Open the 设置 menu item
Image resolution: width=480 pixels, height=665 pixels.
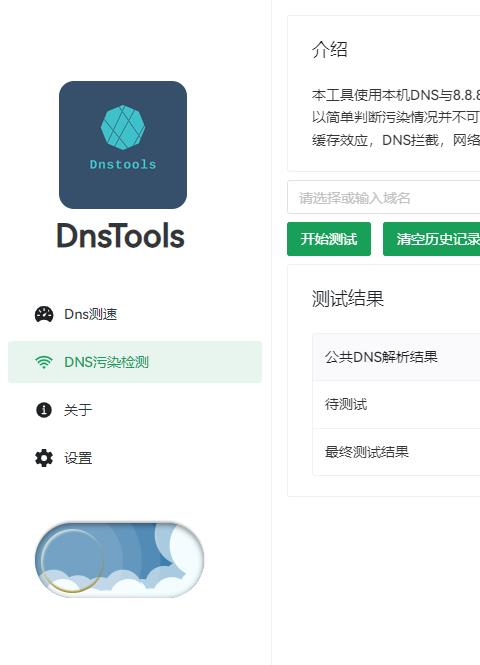[135, 458]
